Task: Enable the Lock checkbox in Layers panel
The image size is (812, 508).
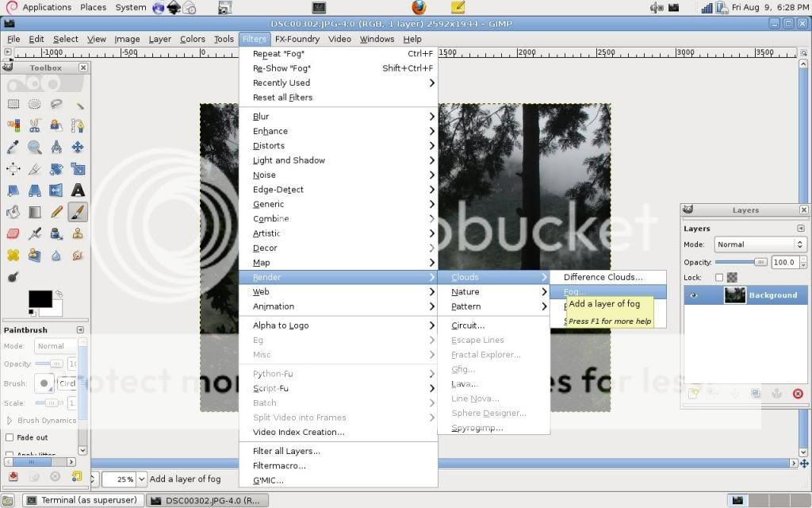Action: point(719,278)
